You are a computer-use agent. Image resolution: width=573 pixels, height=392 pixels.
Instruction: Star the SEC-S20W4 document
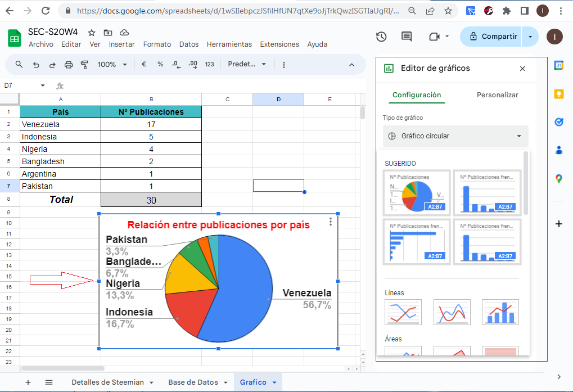[x=92, y=33]
